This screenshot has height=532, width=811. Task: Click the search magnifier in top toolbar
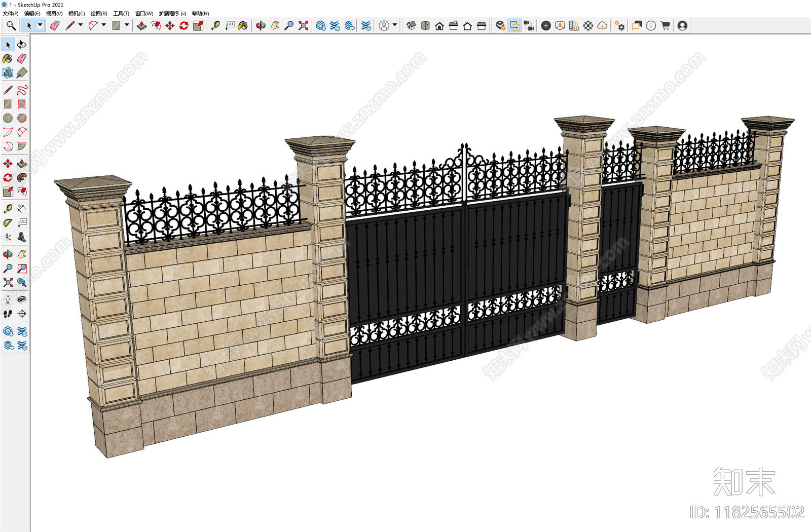pyautogui.click(x=11, y=25)
